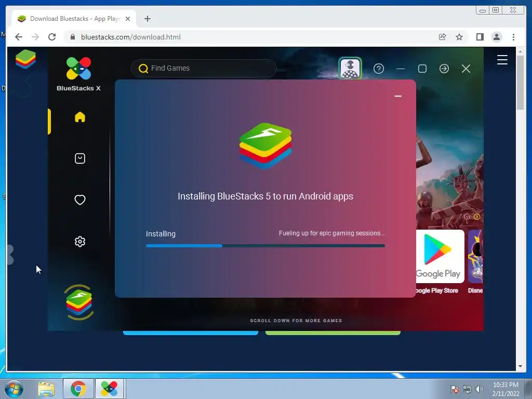Click the sign-in arrow circle icon
Viewport: 532px width, 399px height.
444,69
